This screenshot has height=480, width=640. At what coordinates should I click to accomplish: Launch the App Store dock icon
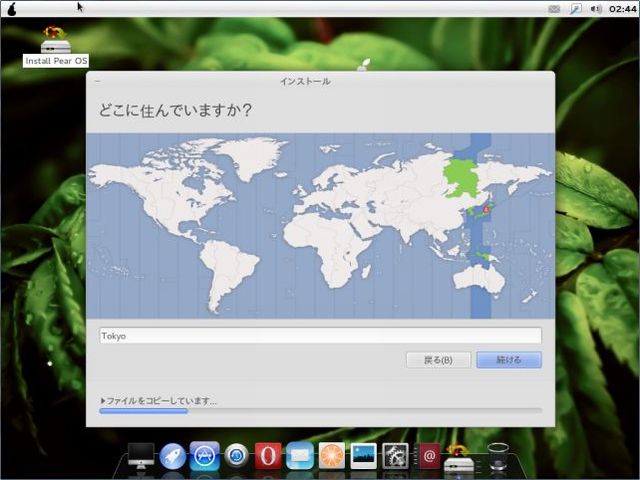[x=204, y=456]
